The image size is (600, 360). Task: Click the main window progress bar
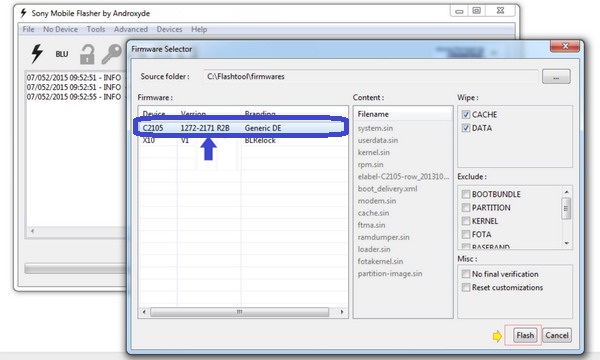pyautogui.click(x=75, y=268)
